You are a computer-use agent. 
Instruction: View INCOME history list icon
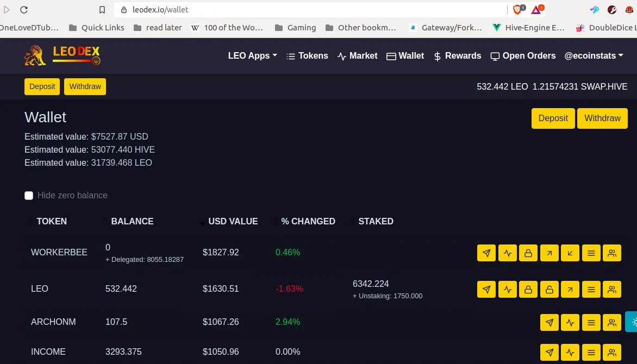coord(591,353)
